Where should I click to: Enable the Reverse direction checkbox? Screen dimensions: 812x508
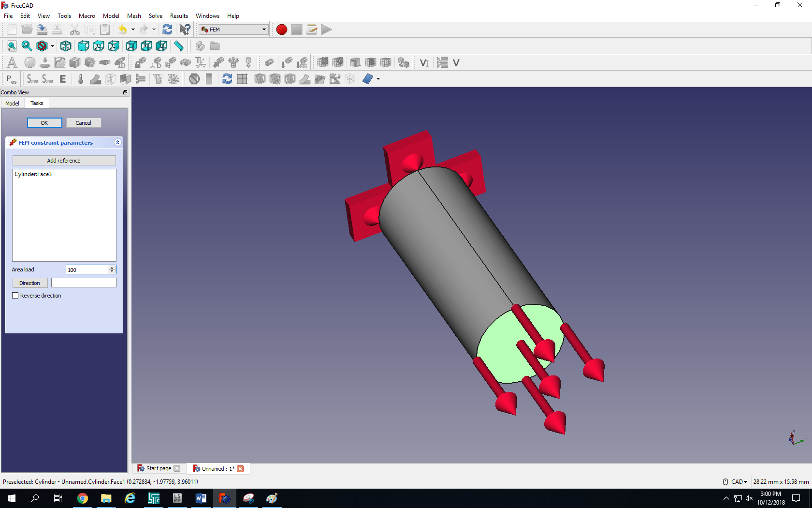coord(15,296)
